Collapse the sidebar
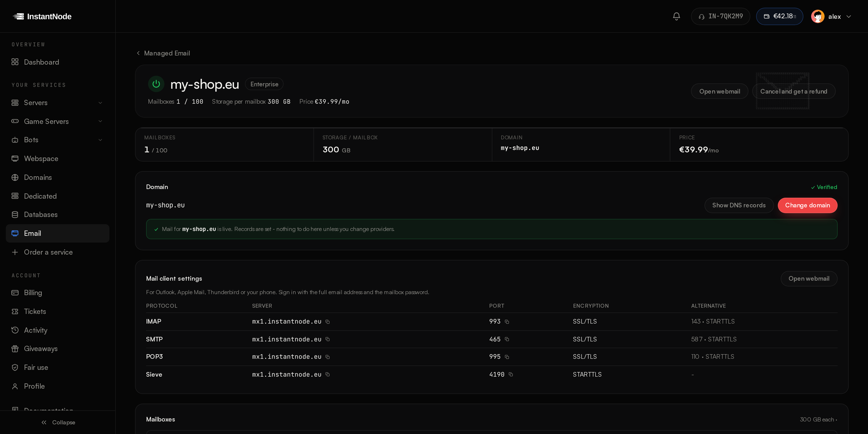This screenshot has height=434, width=868. pyautogui.click(x=58, y=422)
